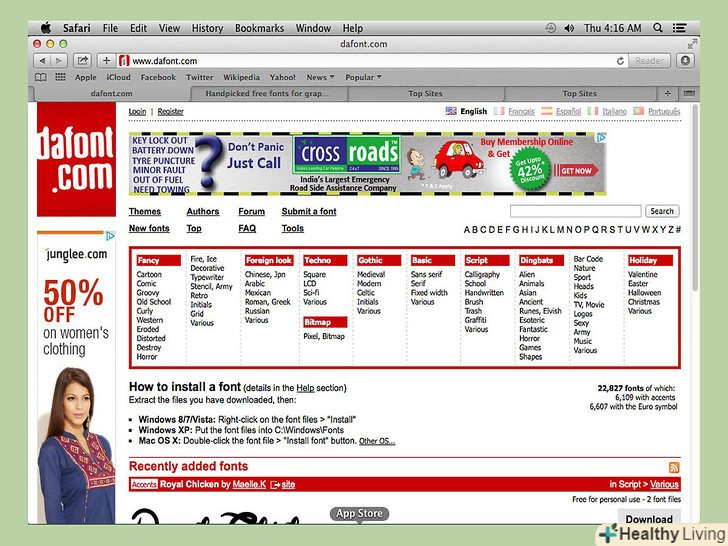Click the Apple bookmark in favorites bar

(86, 78)
